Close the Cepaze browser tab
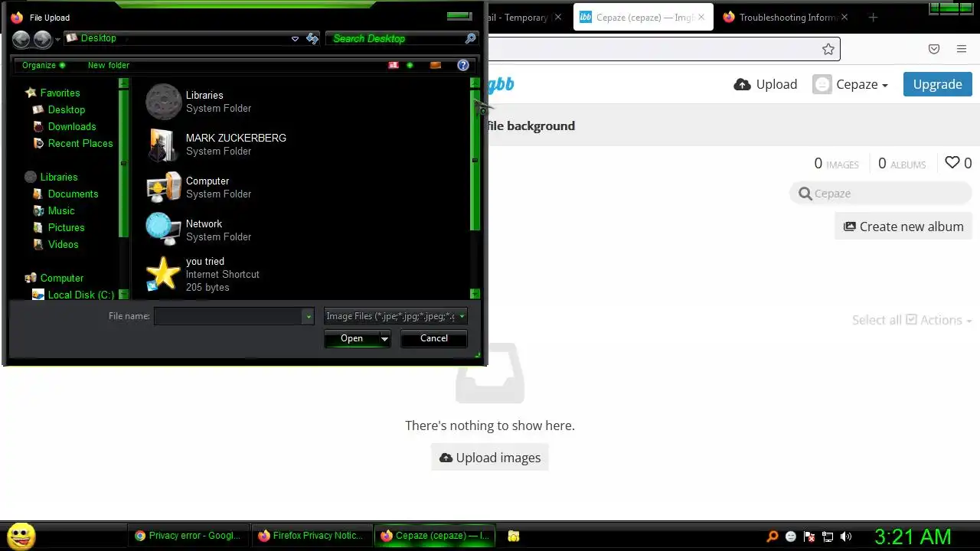 [x=701, y=17]
